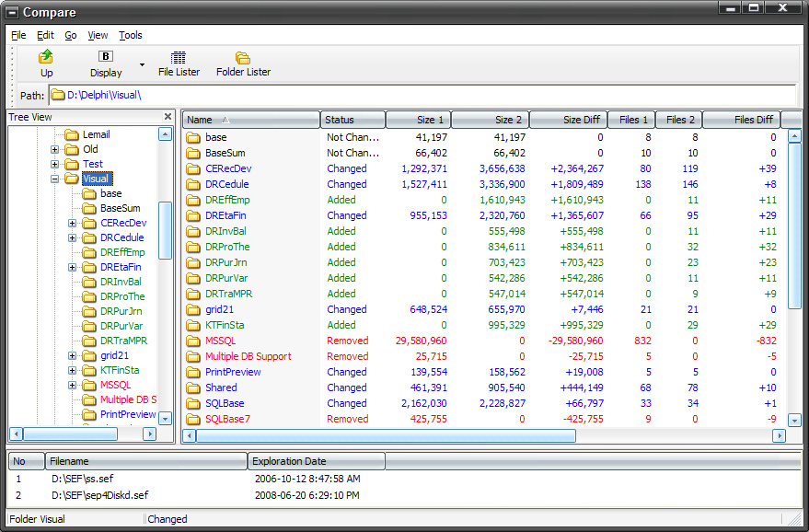Sort list by Status column header

pos(352,120)
